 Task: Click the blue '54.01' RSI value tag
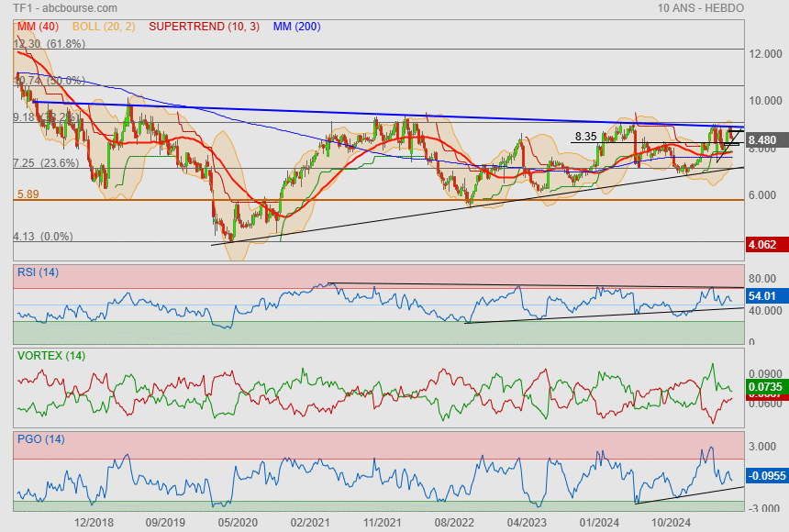766,296
